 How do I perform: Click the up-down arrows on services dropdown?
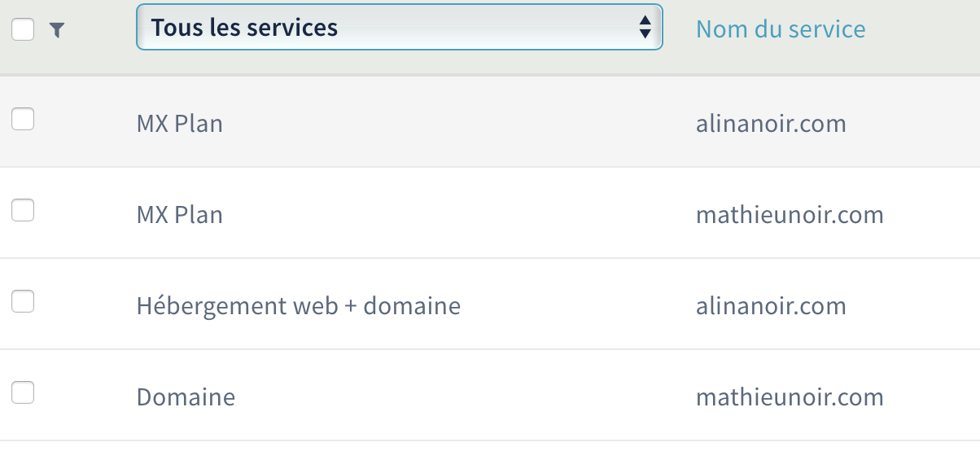645,27
